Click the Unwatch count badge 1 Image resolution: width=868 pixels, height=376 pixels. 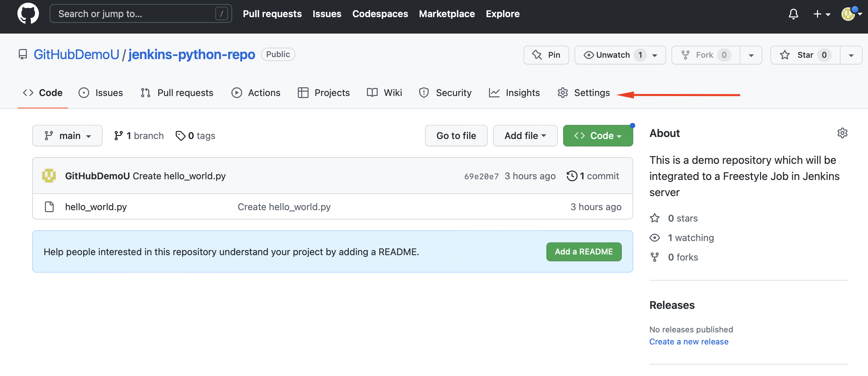[x=640, y=55]
